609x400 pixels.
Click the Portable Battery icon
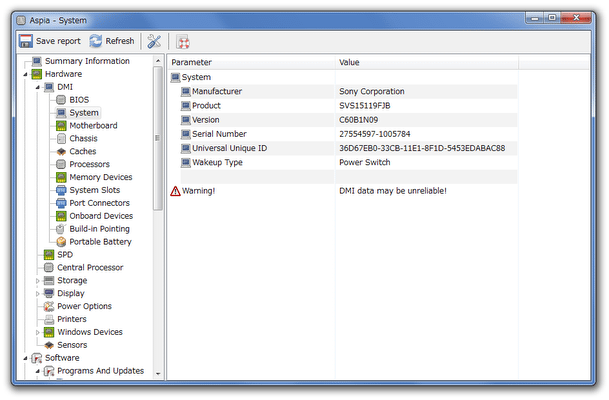[x=61, y=242]
